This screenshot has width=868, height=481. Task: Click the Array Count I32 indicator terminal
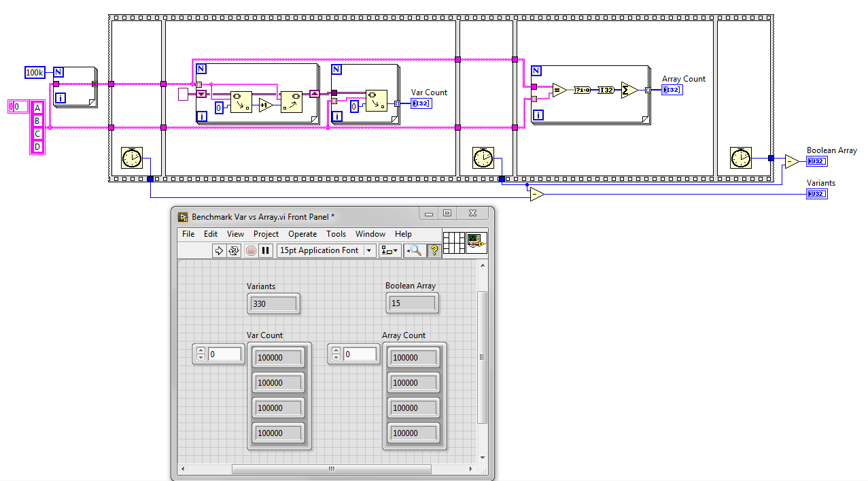(672, 90)
